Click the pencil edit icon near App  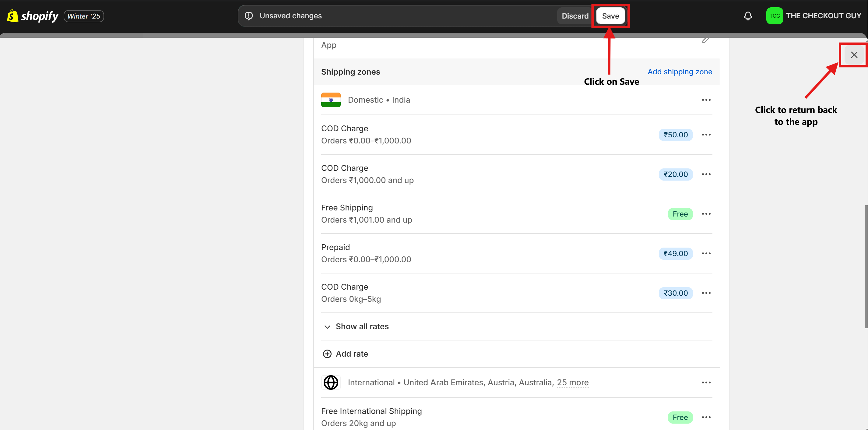point(706,40)
